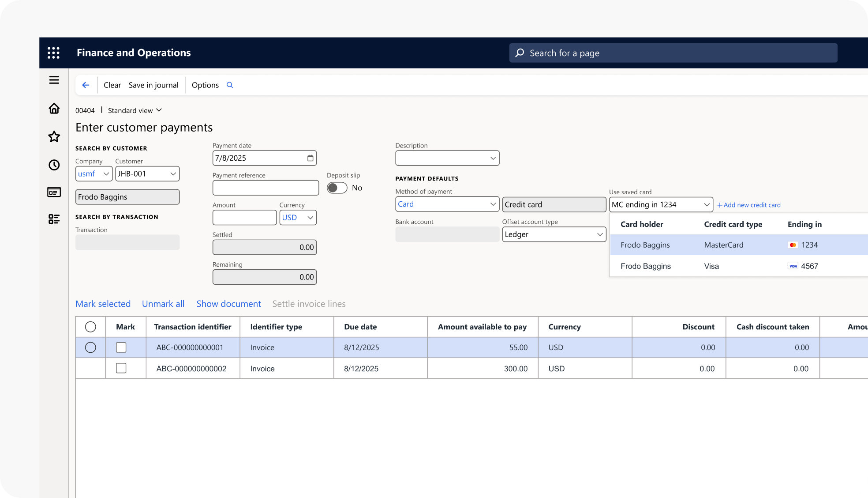
Task: Open the Options menu
Action: (205, 85)
